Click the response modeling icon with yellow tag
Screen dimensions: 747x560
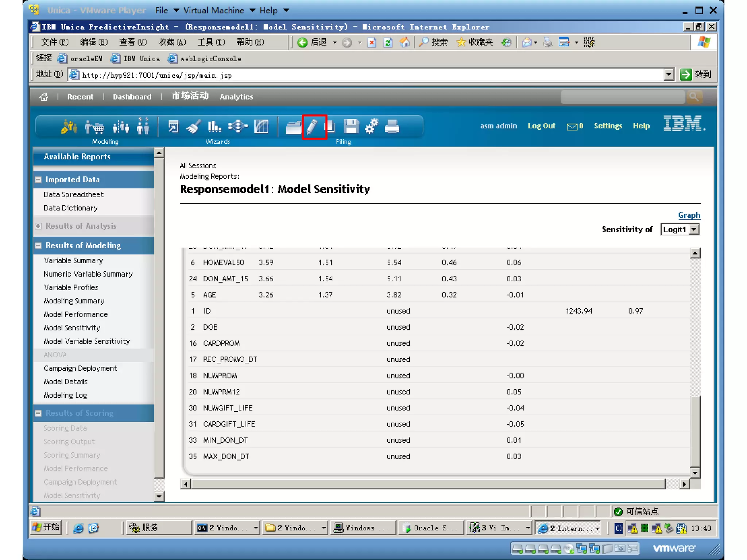pos(69,127)
